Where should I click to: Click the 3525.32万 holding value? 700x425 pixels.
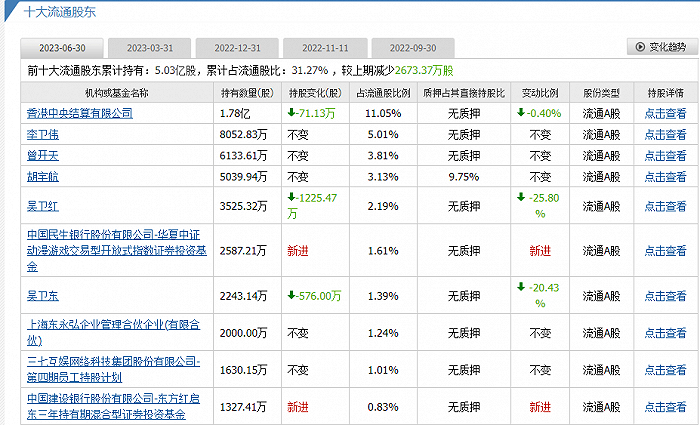243,206
